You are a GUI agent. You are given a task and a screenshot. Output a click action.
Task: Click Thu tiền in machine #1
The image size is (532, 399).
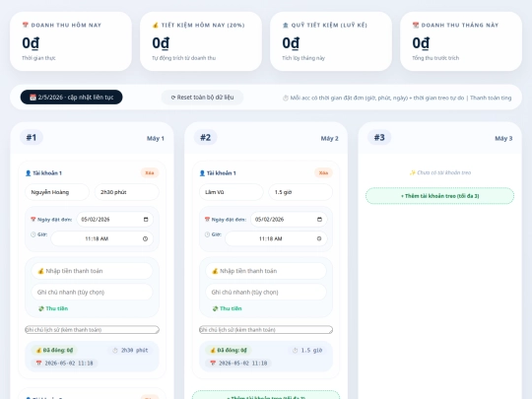[53, 308]
